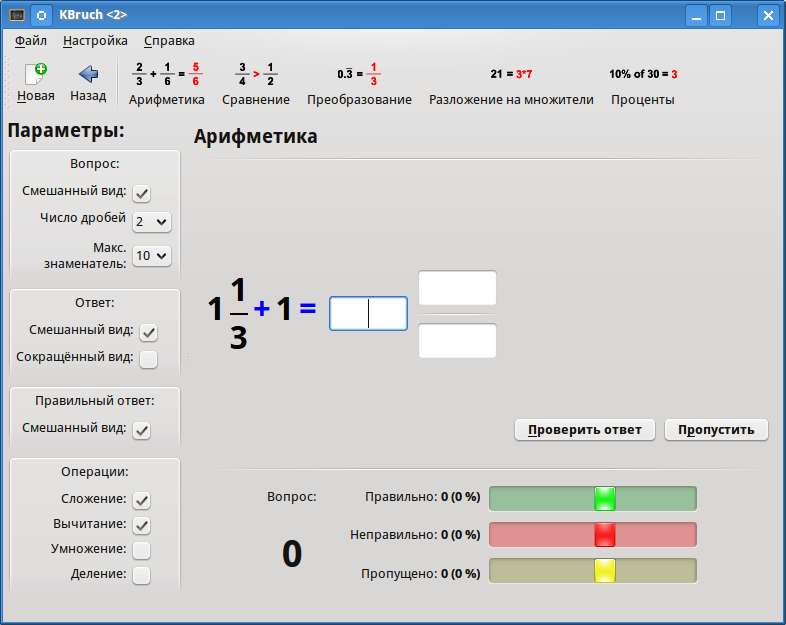Toggle Смешанный вид under Правильный ответ
Viewport: 786px width, 625px height.
[x=141, y=430]
